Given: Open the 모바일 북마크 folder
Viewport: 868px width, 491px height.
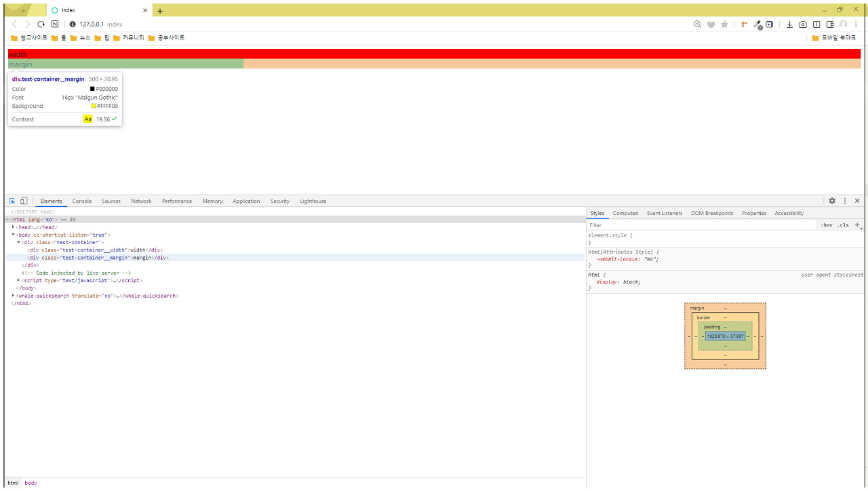Looking at the screenshot, I should pos(834,38).
